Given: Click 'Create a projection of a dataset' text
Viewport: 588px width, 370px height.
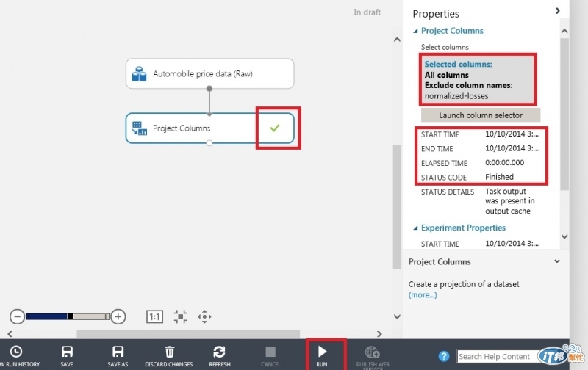Looking at the screenshot, I should [x=464, y=284].
